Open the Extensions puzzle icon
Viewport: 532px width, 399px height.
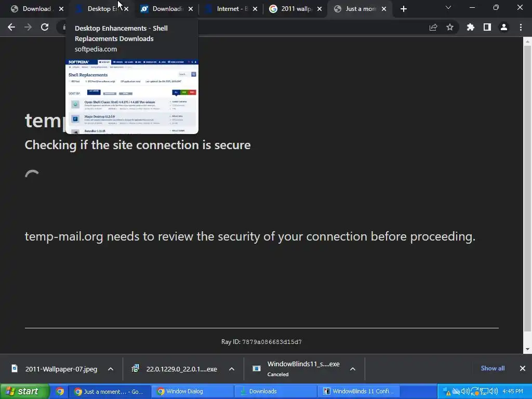coord(471,27)
